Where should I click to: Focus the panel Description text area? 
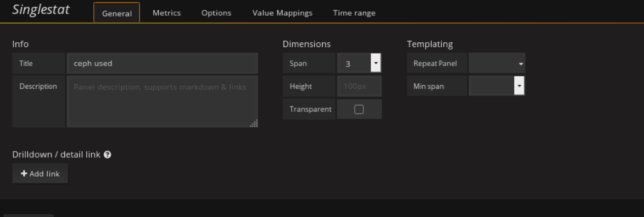click(x=162, y=101)
